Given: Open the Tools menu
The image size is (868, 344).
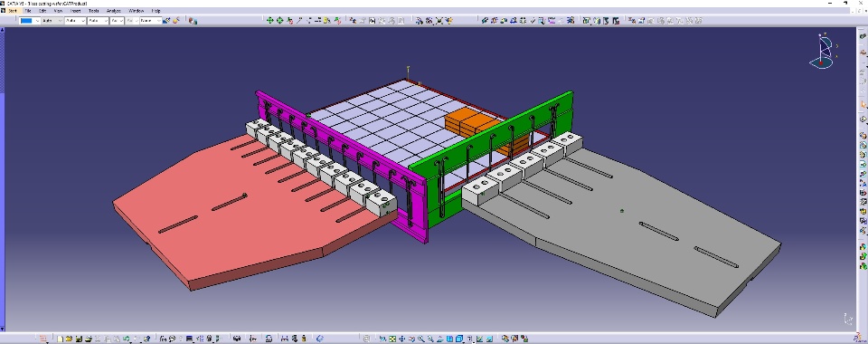Looking at the screenshot, I should (93, 11).
